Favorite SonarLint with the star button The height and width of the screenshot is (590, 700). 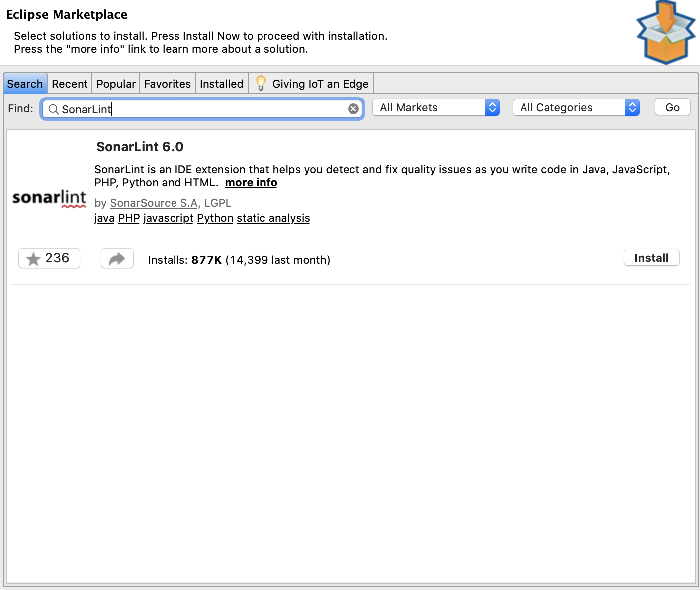[49, 258]
